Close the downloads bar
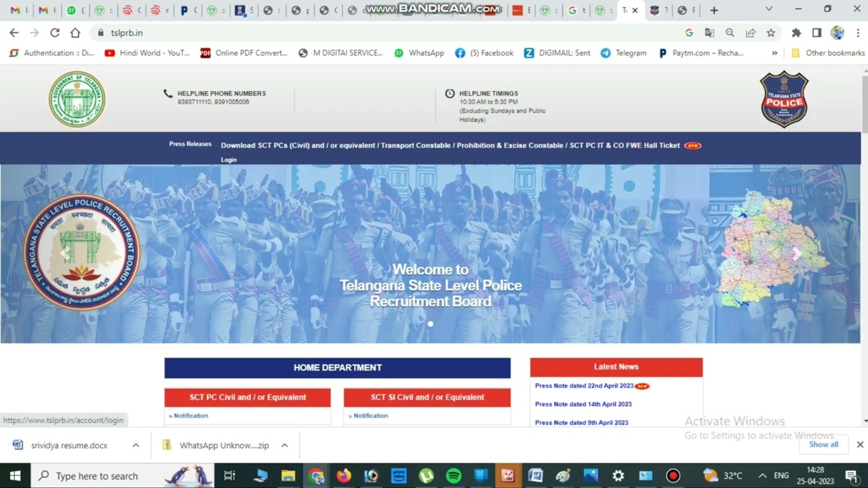This screenshot has width=868, height=488. click(x=860, y=445)
